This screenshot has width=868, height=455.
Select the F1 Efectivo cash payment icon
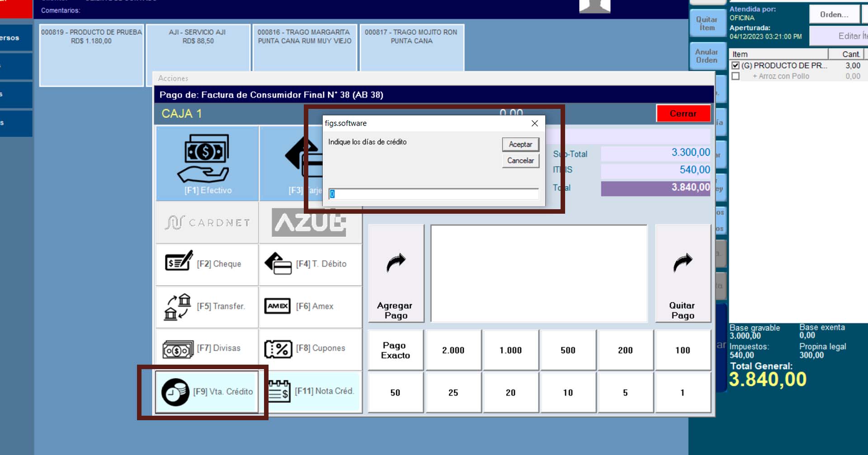point(207,158)
